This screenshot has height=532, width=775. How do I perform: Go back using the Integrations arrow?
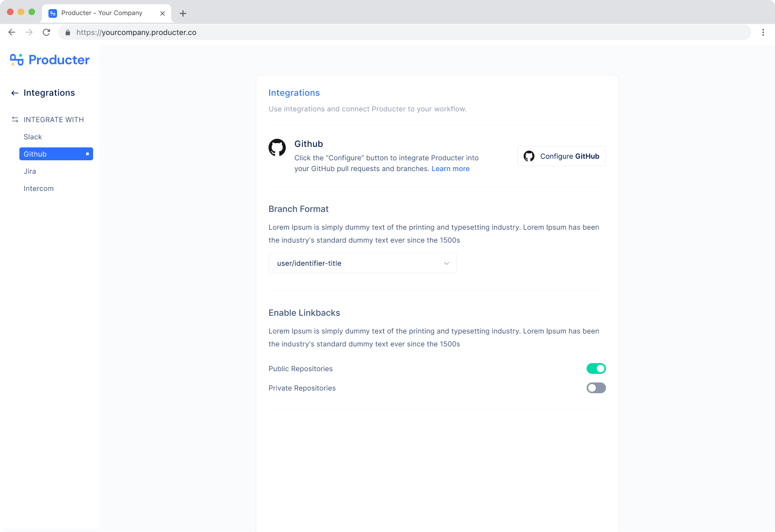point(15,93)
